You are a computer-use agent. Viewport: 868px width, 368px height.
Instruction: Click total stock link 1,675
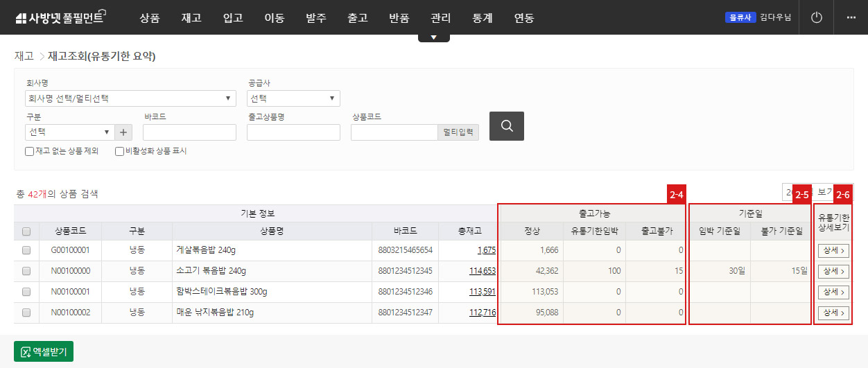pyautogui.click(x=487, y=250)
